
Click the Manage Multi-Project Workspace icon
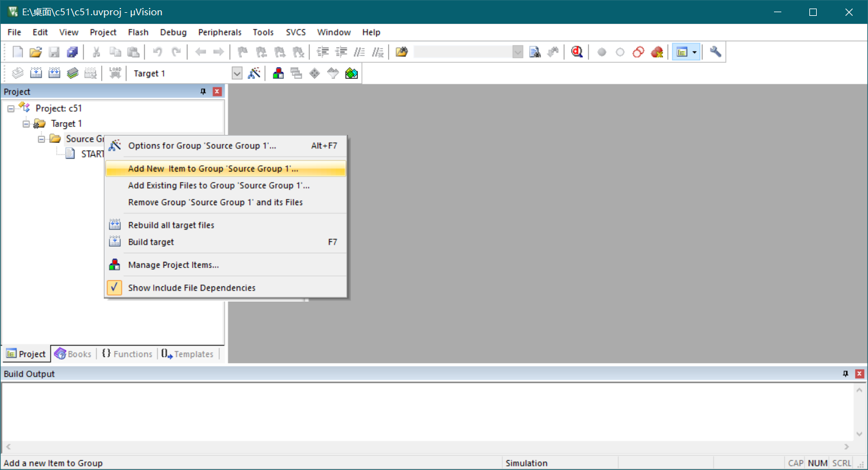pos(297,73)
